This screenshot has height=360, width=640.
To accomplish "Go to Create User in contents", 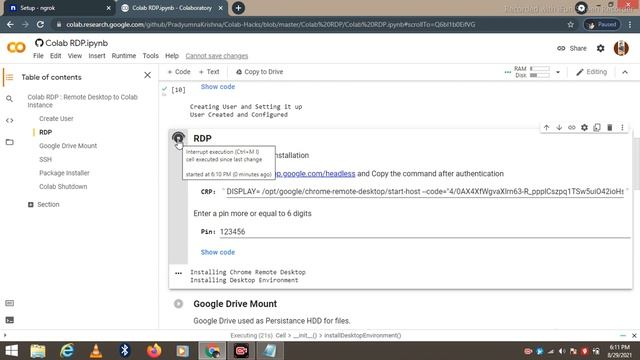I will [x=56, y=119].
